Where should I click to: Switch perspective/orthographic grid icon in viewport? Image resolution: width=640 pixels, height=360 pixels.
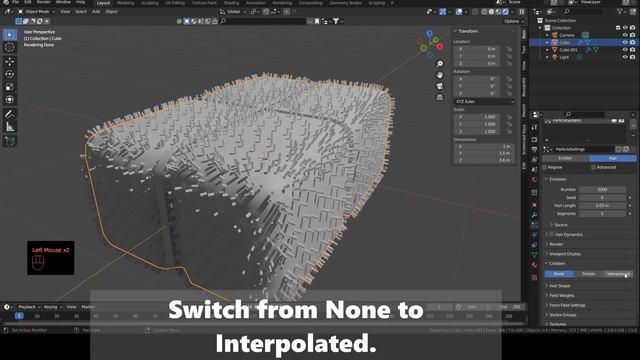pyautogui.click(x=440, y=97)
